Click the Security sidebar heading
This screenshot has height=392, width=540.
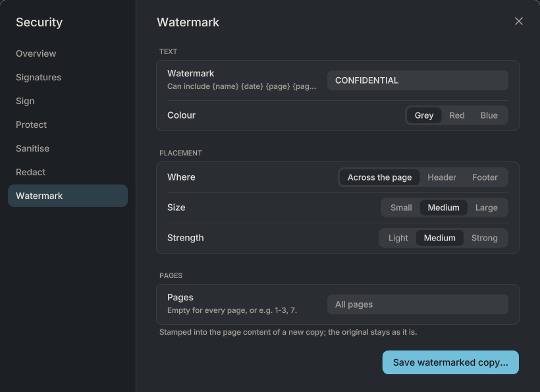[x=40, y=22]
